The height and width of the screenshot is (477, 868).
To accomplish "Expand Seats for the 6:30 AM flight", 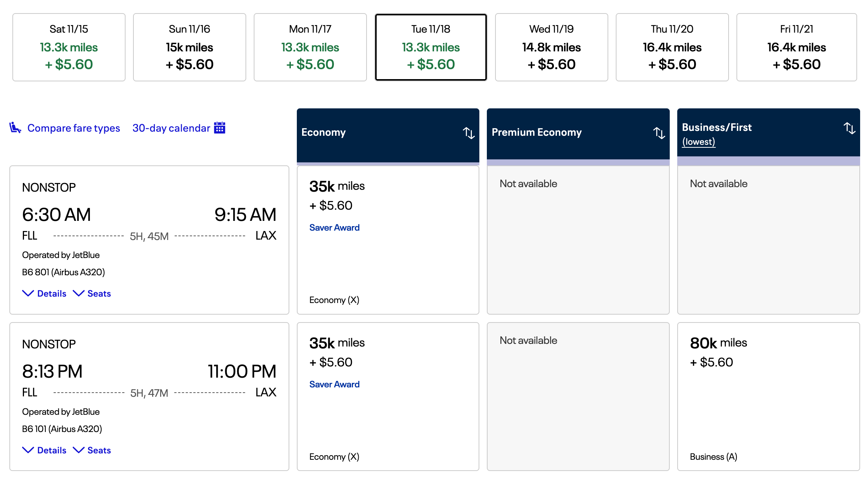I will pos(92,294).
